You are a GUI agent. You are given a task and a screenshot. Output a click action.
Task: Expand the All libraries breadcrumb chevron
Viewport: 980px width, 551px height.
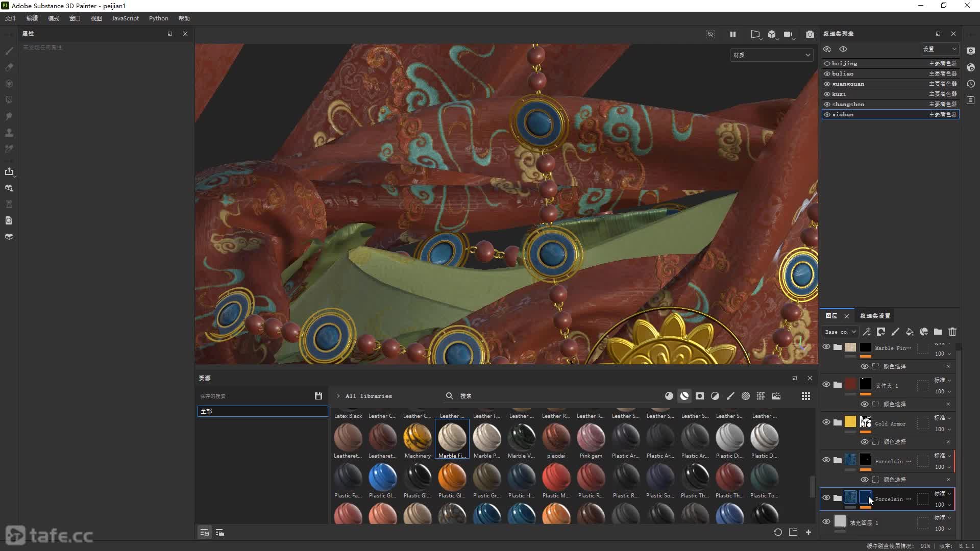click(338, 396)
